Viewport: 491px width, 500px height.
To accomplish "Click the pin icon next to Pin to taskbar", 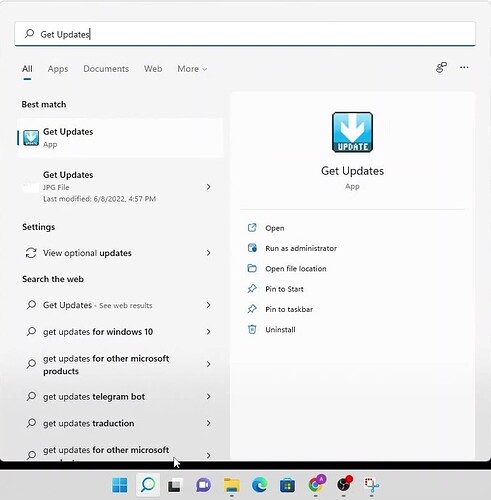I will pyautogui.click(x=252, y=309).
